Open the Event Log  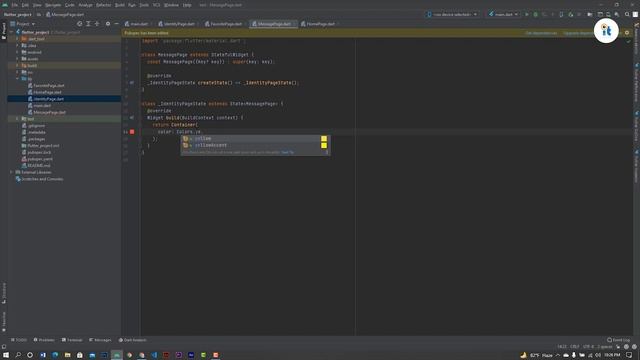coord(618,340)
